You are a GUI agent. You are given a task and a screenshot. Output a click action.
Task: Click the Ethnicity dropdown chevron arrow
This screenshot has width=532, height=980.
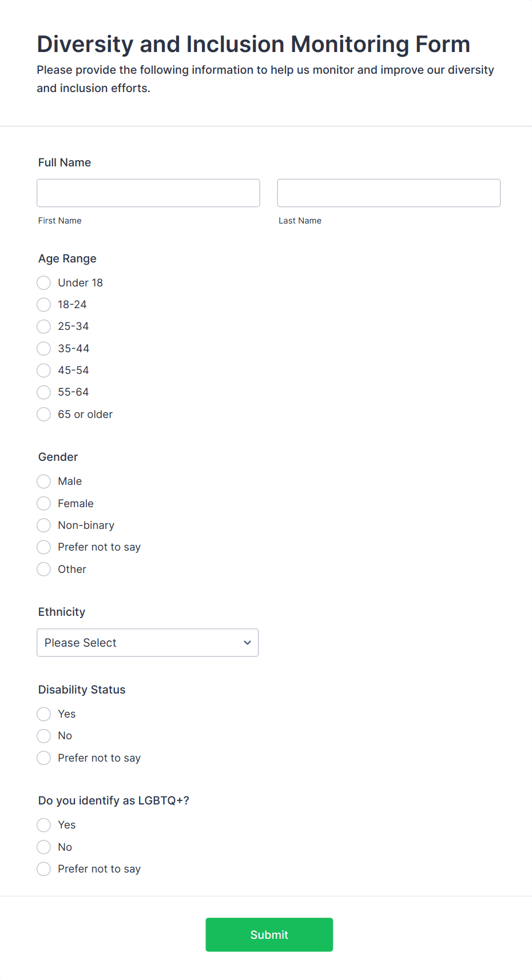[x=247, y=643]
